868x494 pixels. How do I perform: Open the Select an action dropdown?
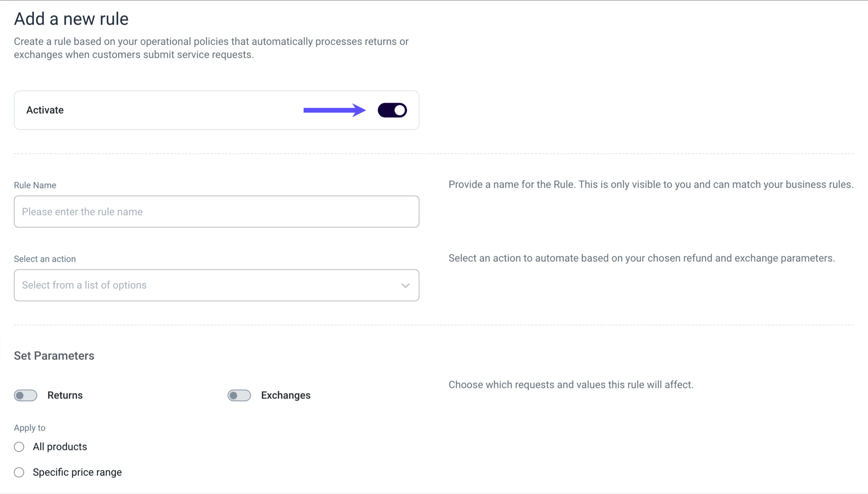[216, 285]
